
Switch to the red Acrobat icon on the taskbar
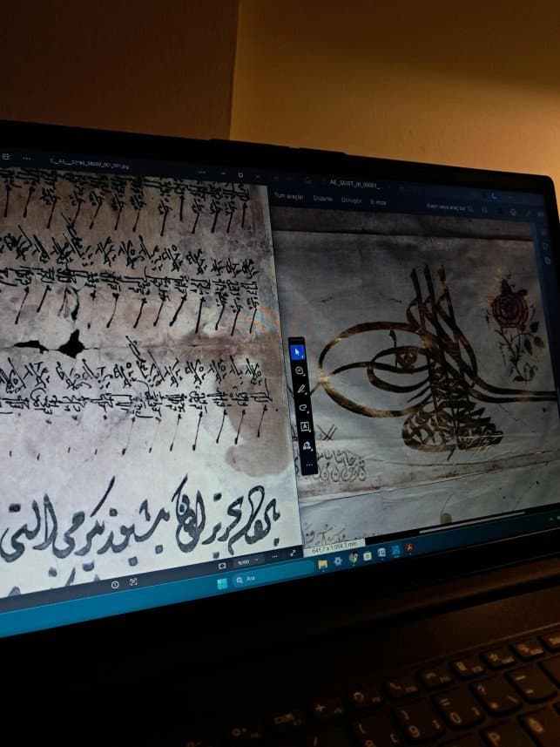coord(408,548)
